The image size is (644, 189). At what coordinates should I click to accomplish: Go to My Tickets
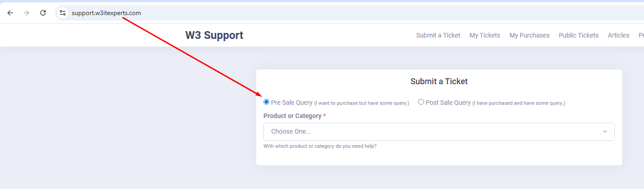pos(485,35)
